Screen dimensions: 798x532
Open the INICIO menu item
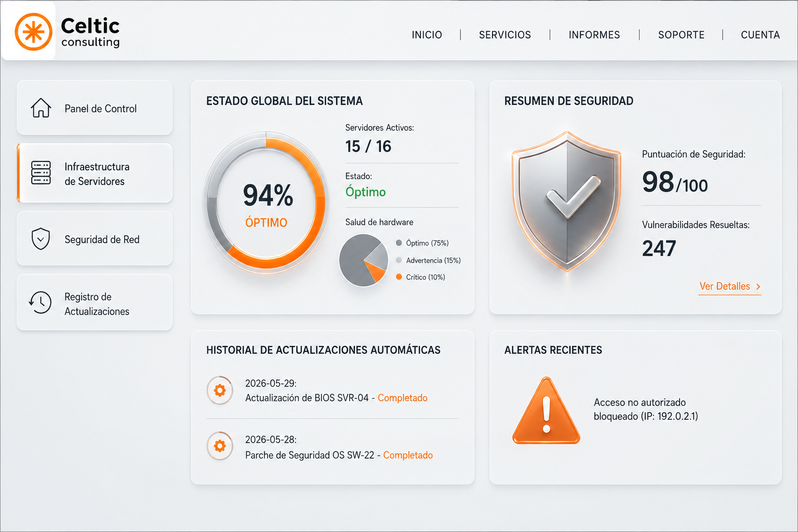427,35
